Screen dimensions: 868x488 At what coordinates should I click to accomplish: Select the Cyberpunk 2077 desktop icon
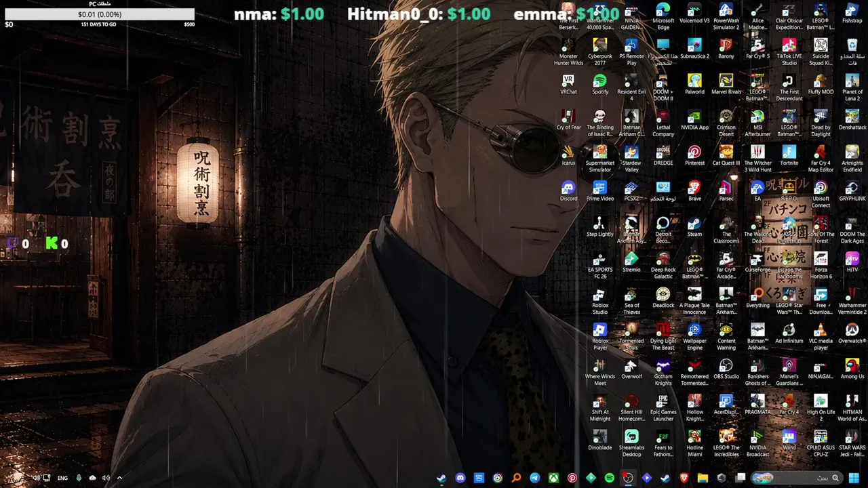(x=599, y=52)
